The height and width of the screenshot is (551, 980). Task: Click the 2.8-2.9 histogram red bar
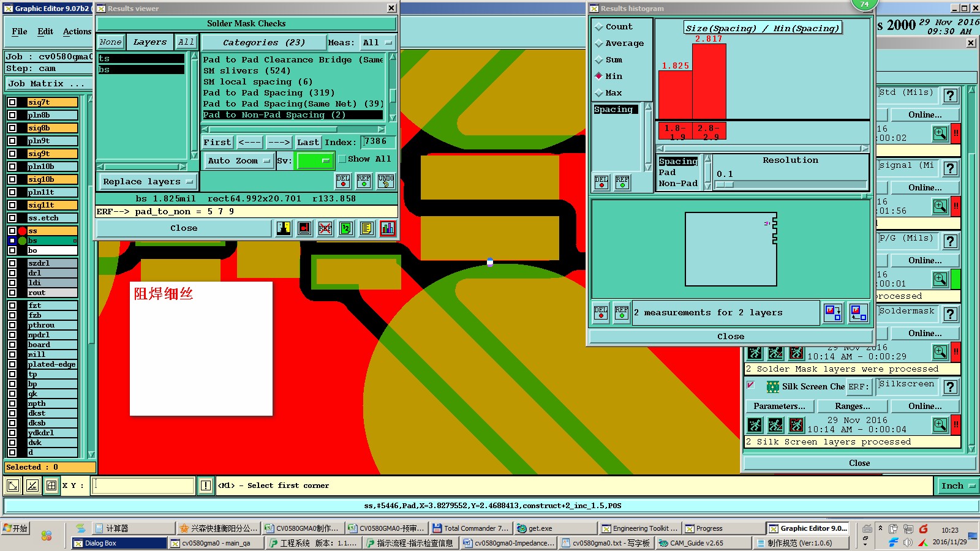pos(709,81)
